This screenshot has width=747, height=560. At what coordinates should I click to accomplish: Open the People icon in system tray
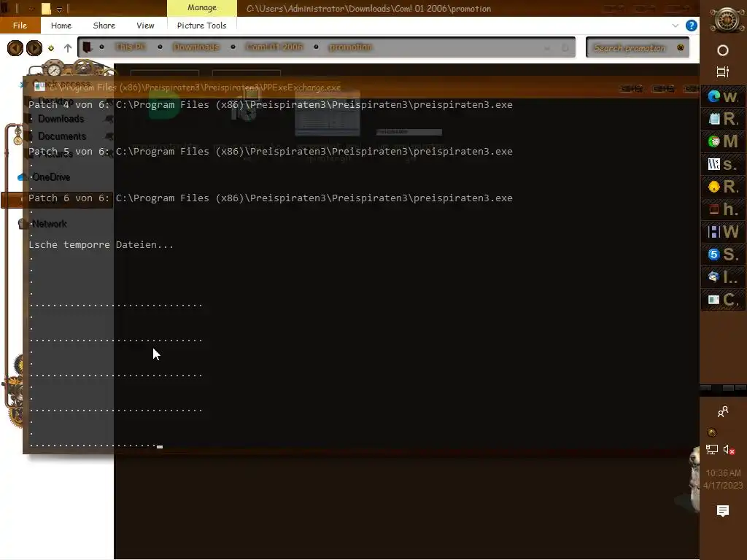coord(723,411)
